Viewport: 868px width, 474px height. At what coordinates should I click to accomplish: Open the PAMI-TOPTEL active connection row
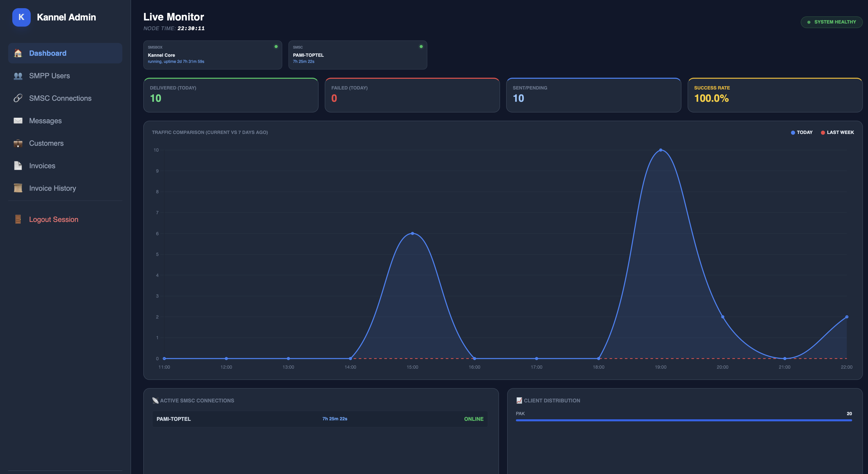tap(320, 419)
